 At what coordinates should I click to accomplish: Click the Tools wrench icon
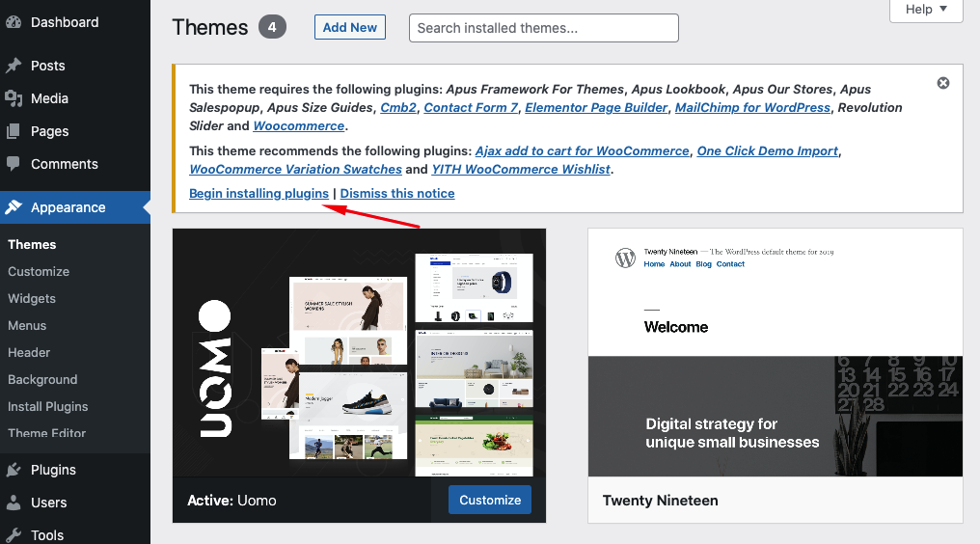click(14, 535)
